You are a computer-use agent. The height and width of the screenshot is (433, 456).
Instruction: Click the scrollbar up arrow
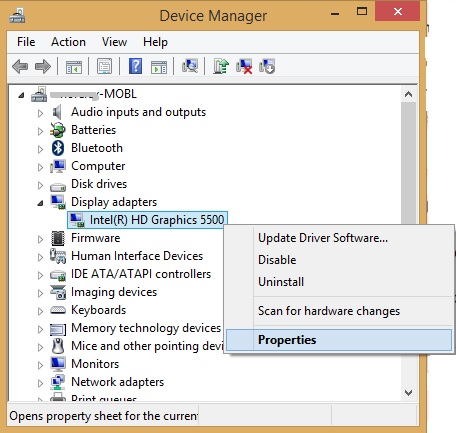tap(408, 94)
